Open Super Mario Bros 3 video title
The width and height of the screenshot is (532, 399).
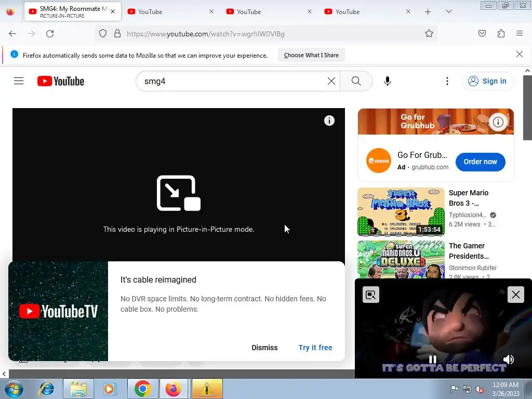469,198
